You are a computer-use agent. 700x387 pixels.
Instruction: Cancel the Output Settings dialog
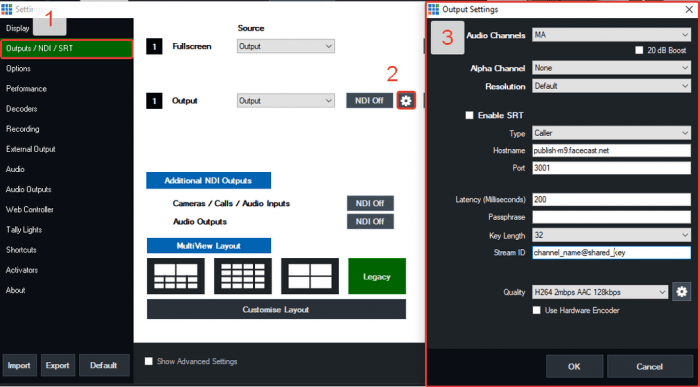coord(649,366)
